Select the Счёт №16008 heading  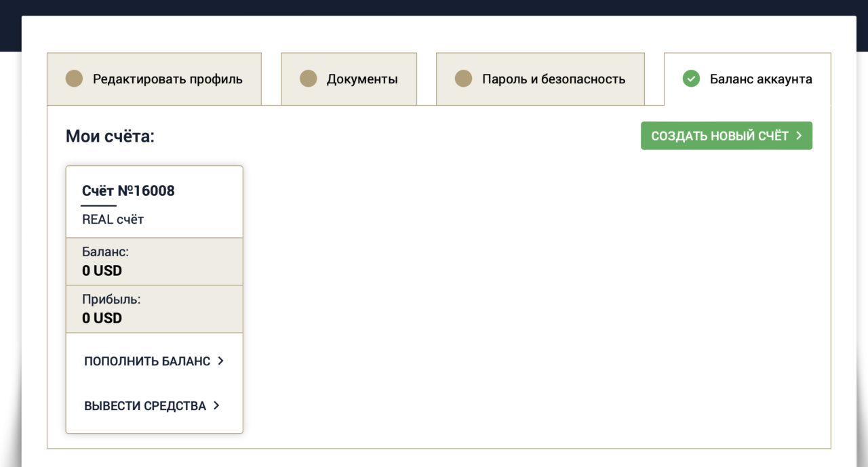pos(128,191)
